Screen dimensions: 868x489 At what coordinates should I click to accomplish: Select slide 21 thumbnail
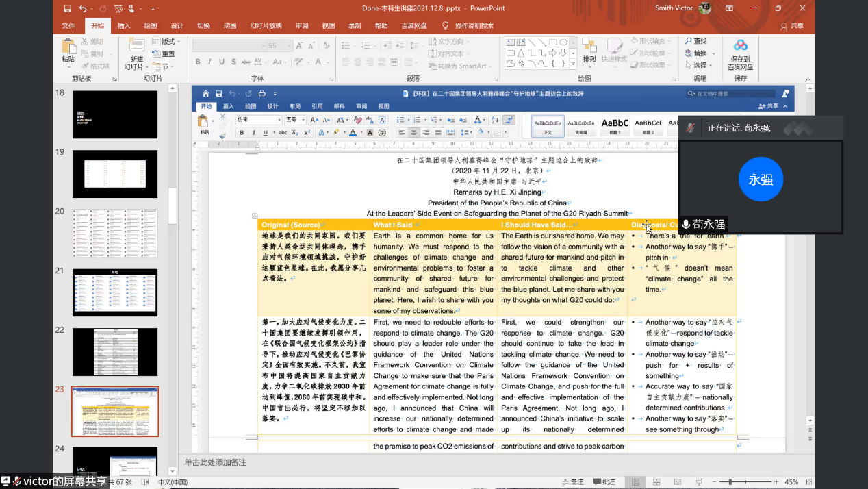point(115,292)
